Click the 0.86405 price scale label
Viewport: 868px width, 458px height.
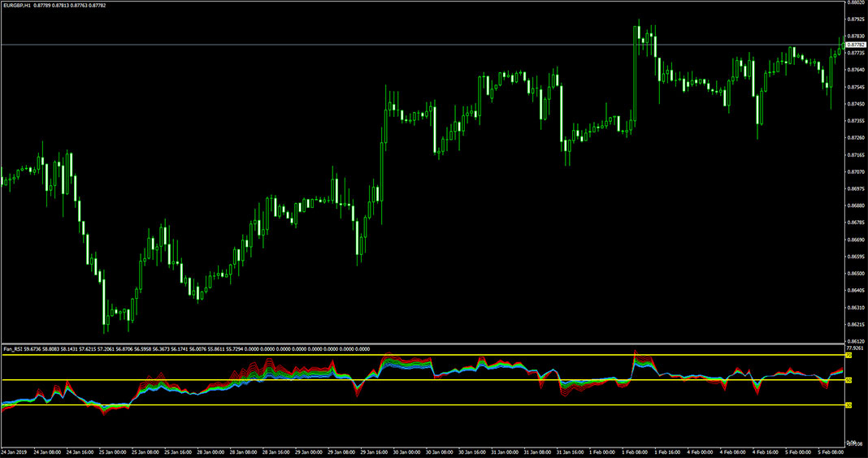coord(856,290)
